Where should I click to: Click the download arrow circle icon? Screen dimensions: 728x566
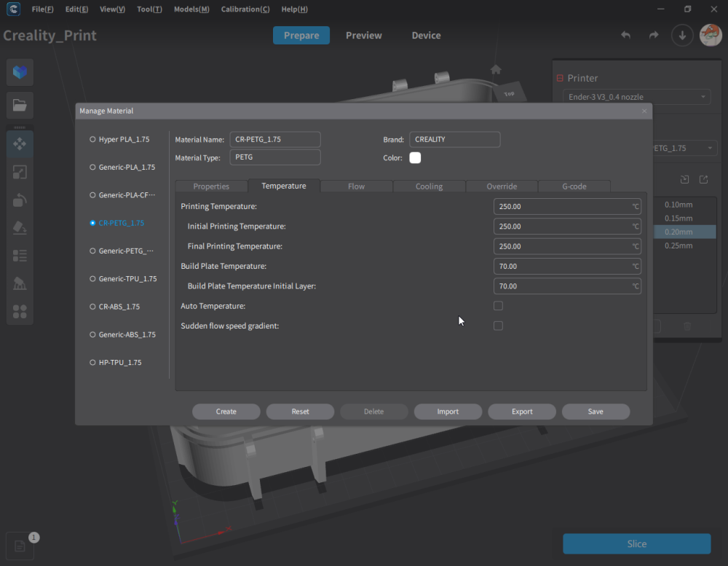[682, 35]
